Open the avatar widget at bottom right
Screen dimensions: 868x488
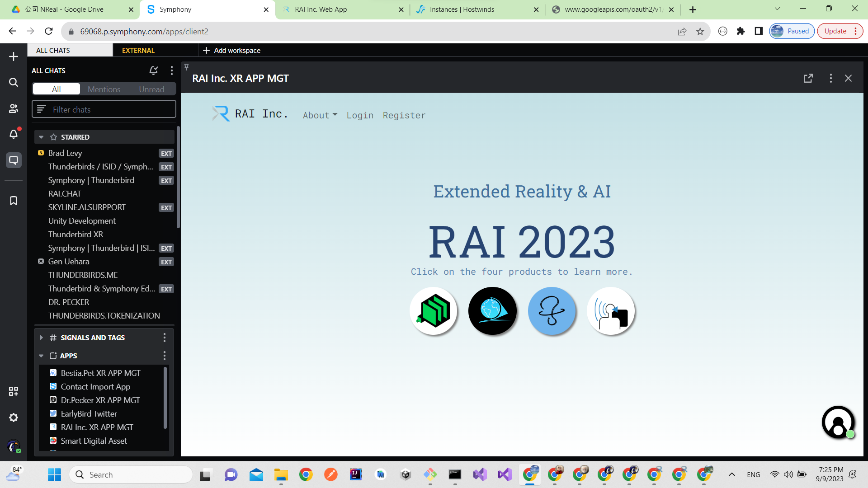839,422
